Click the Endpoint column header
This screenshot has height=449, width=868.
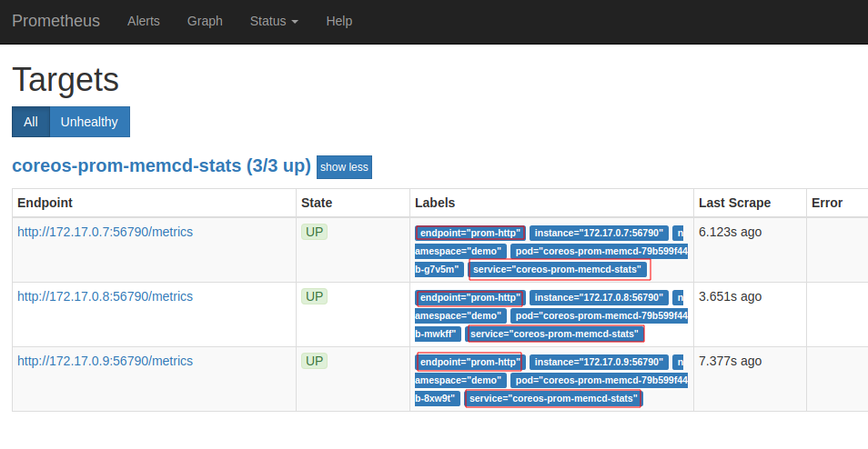45,203
